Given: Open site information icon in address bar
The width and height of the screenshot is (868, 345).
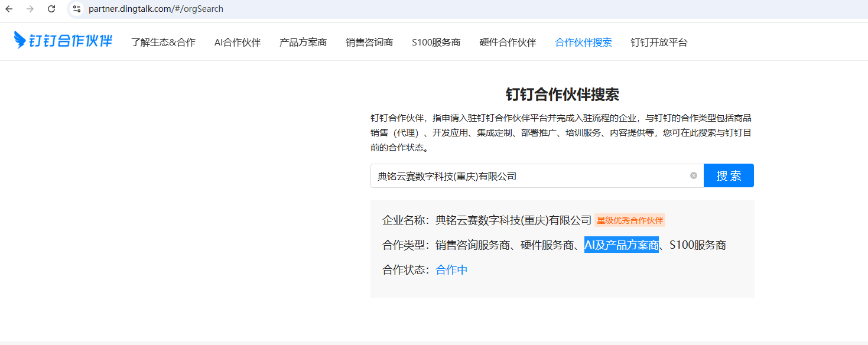Looking at the screenshot, I should (76, 9).
